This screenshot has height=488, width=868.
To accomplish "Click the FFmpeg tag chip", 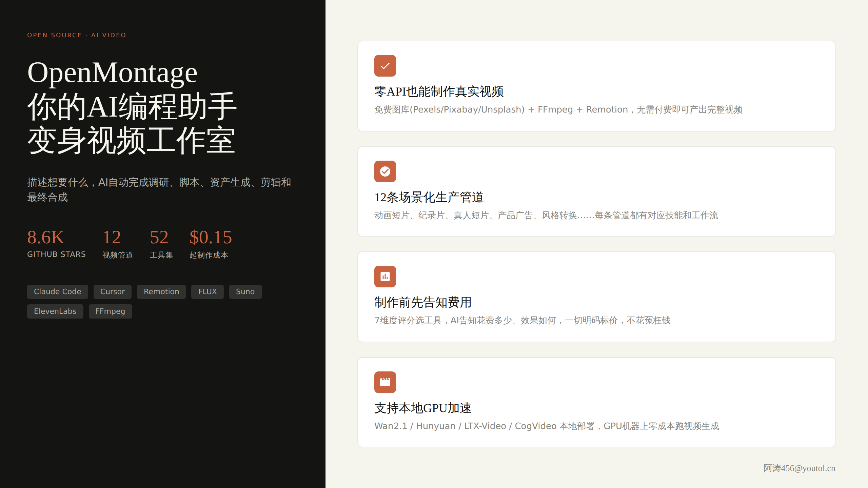I will point(111,311).
